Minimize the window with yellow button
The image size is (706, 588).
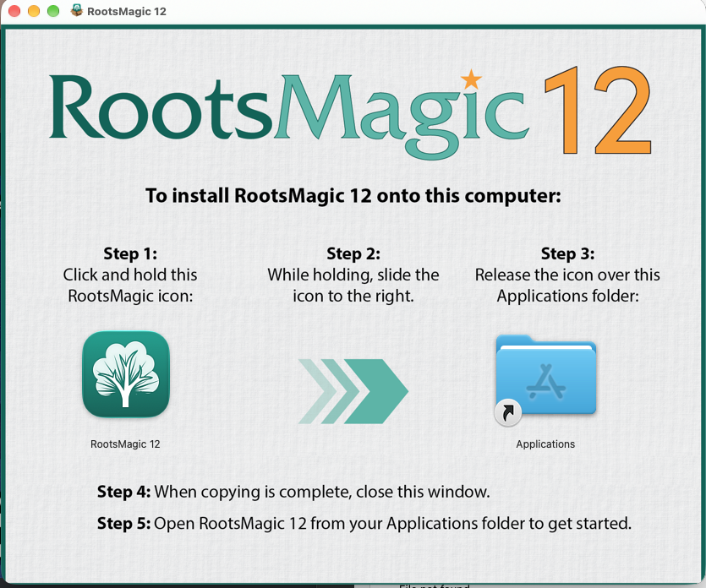pos(34,11)
